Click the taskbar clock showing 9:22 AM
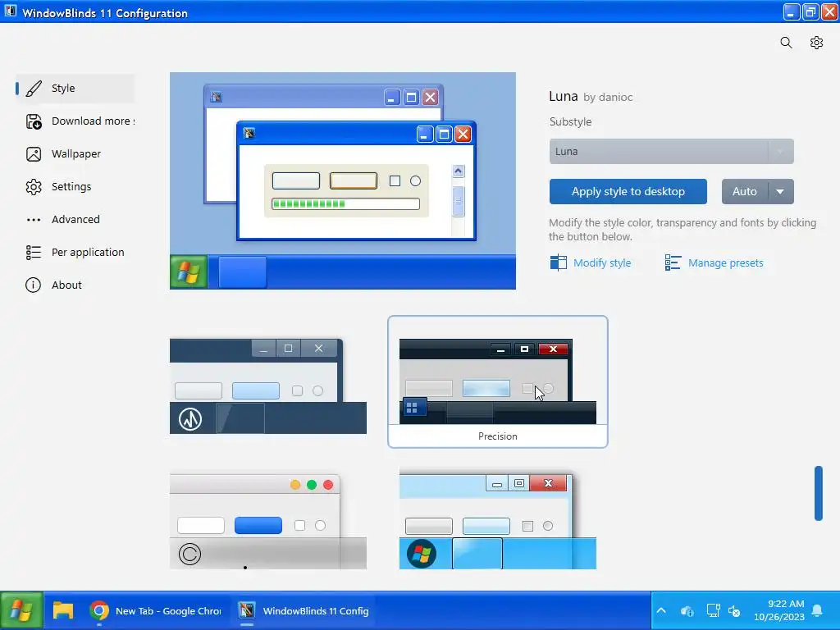This screenshot has height=630, width=840. 779,610
